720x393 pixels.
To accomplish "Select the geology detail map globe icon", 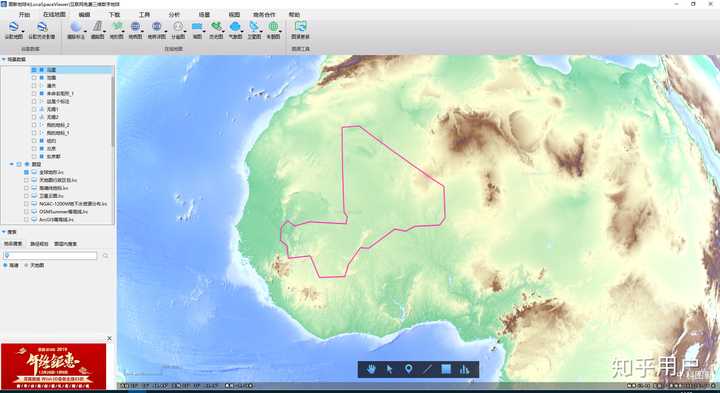I will pyautogui.click(x=157, y=27).
